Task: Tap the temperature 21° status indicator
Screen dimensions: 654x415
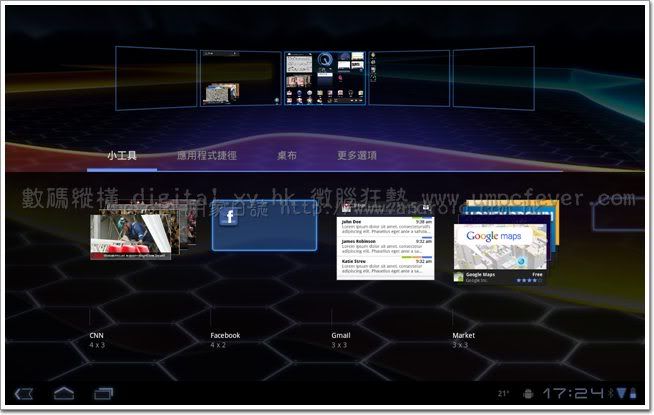Action: [503, 393]
